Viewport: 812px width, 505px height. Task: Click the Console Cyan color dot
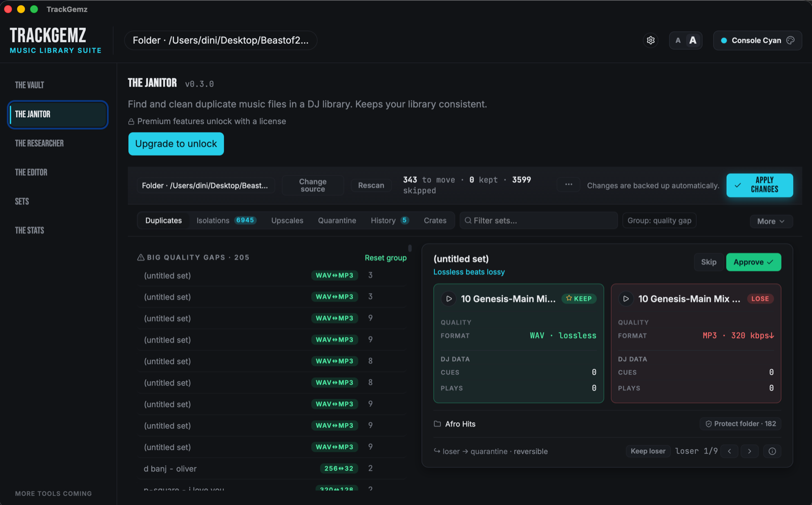pos(724,41)
